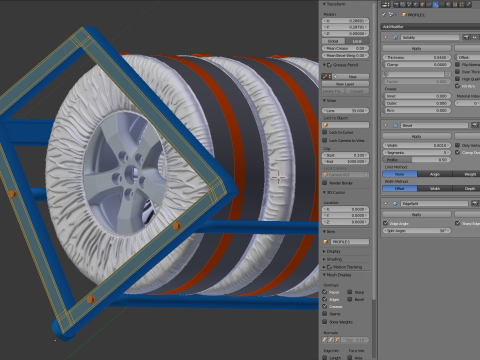The image size is (480, 360).
Task: Click the Bevel modifier type icon
Action: coord(395,125)
